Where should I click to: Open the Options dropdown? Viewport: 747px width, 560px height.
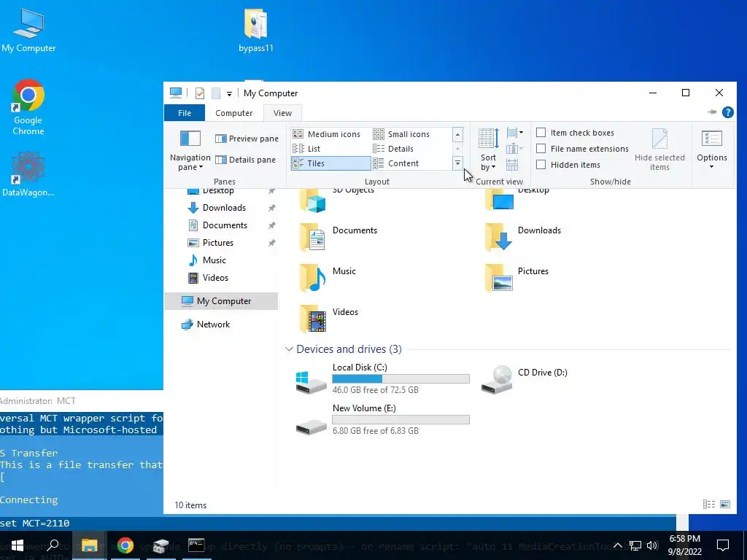coord(712,149)
